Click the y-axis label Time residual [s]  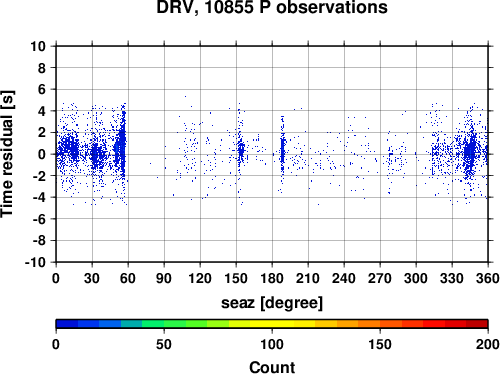click(x=7, y=154)
